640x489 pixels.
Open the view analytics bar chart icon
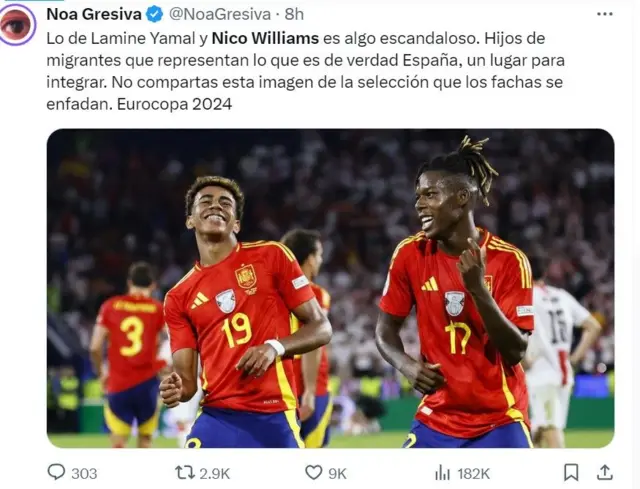point(442,473)
